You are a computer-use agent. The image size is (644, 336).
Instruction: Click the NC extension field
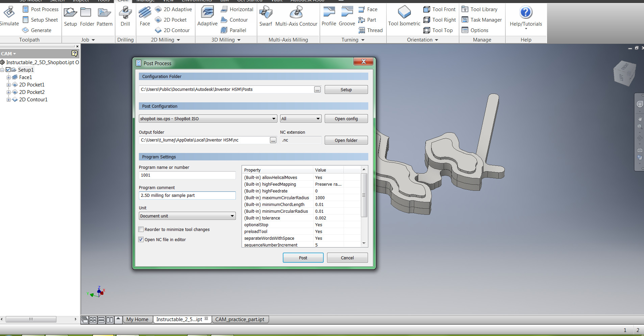click(301, 140)
